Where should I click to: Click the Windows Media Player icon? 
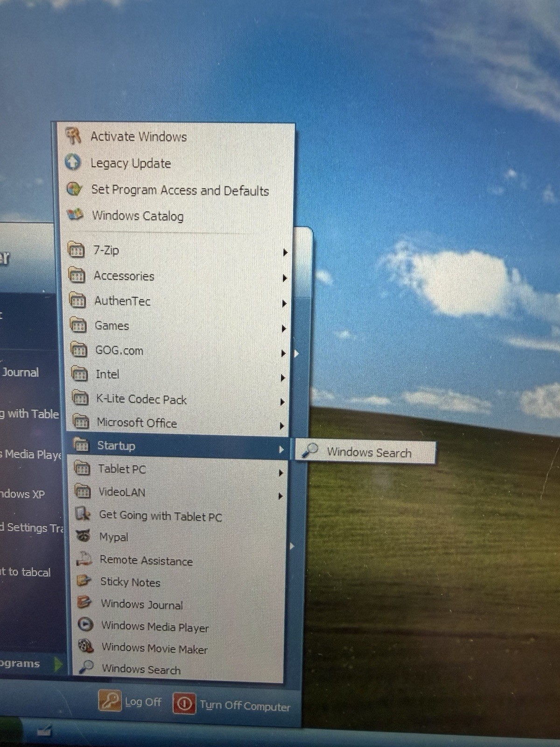pyautogui.click(x=85, y=624)
